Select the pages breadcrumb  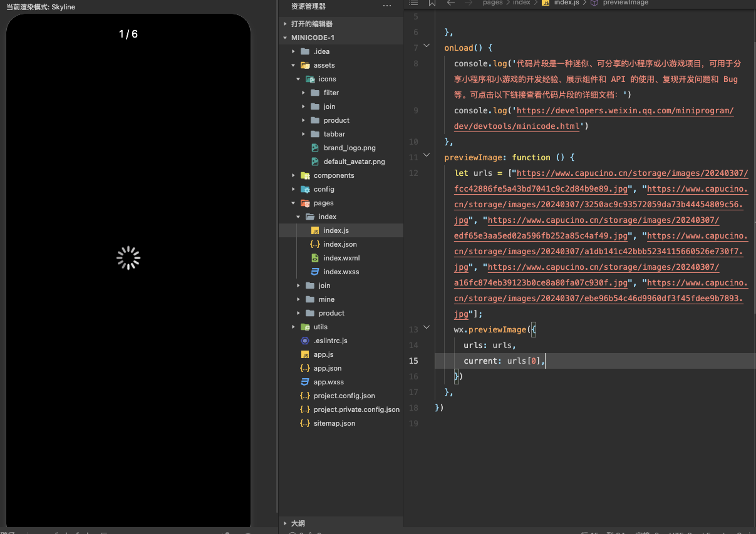[492, 3]
